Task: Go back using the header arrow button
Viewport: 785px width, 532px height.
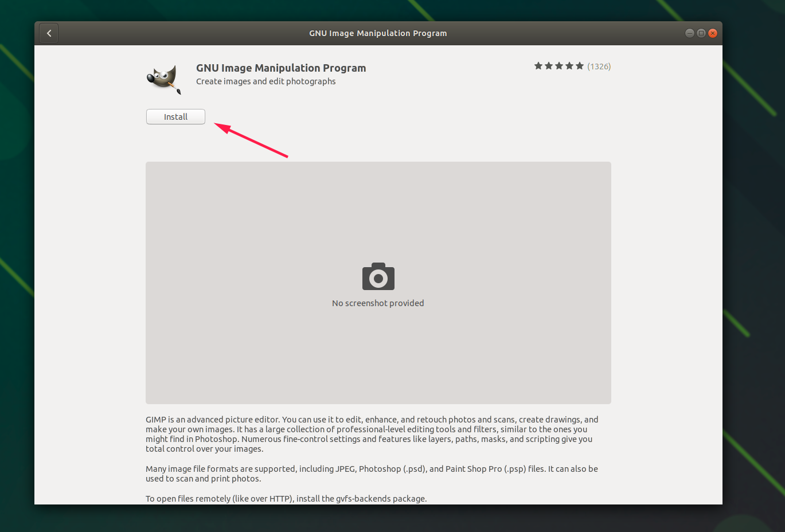Action: (x=49, y=33)
